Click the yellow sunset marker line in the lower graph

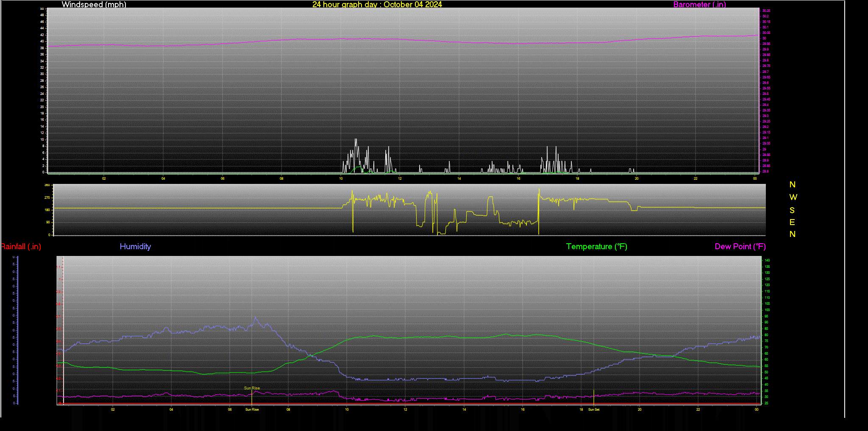click(594, 398)
